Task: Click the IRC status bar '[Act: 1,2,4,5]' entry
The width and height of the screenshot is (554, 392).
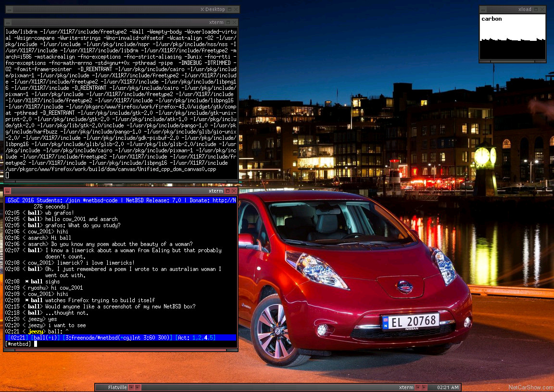Action: pos(195,338)
